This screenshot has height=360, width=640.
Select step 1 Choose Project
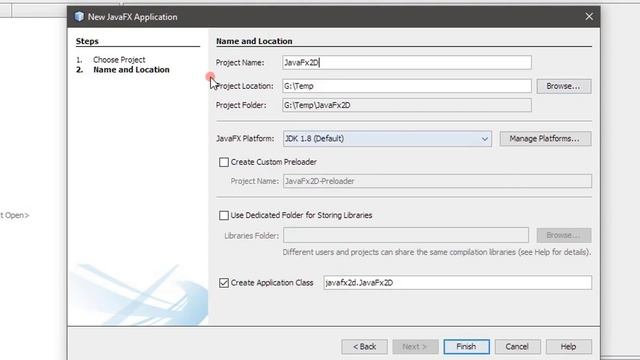(x=119, y=60)
